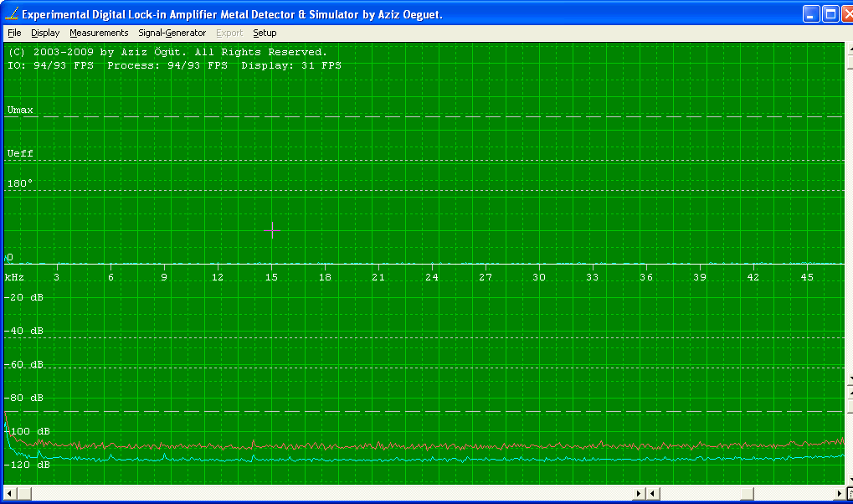Click the 30 kHz tick label on the frequency axis

coord(538,277)
